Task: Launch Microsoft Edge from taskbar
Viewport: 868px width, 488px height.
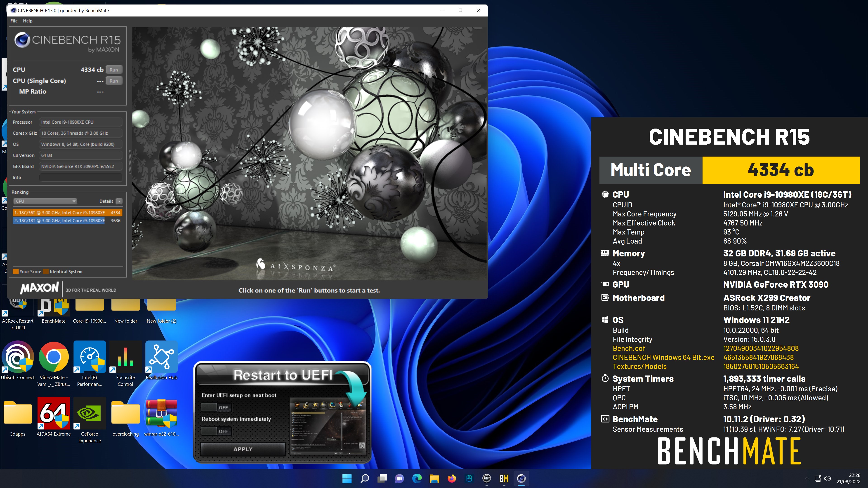Action: pos(417,478)
